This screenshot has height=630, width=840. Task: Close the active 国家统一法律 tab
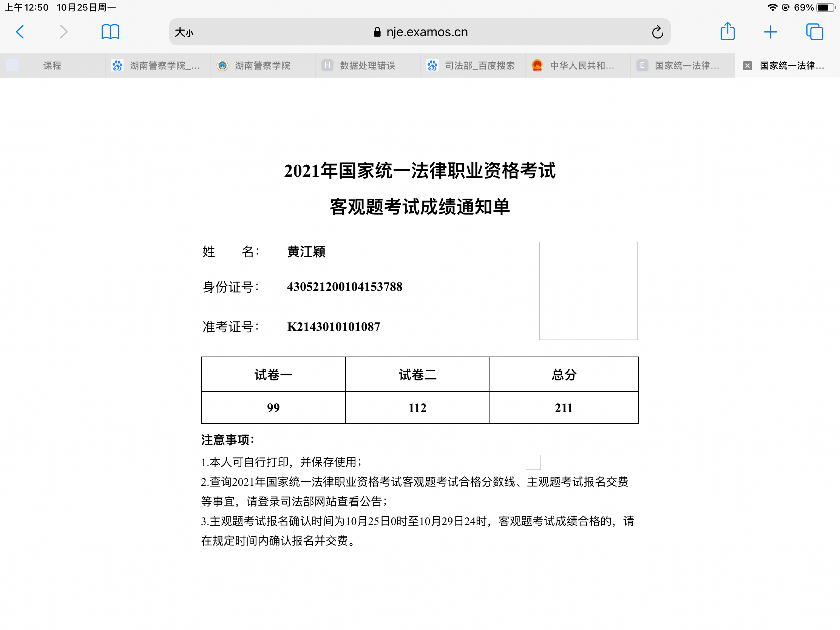pos(747,66)
